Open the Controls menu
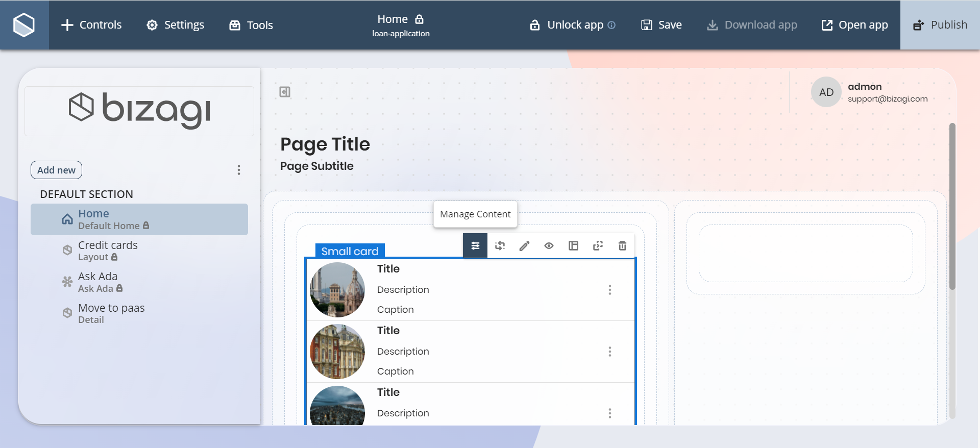Viewport: 980px width, 448px height. [x=91, y=25]
